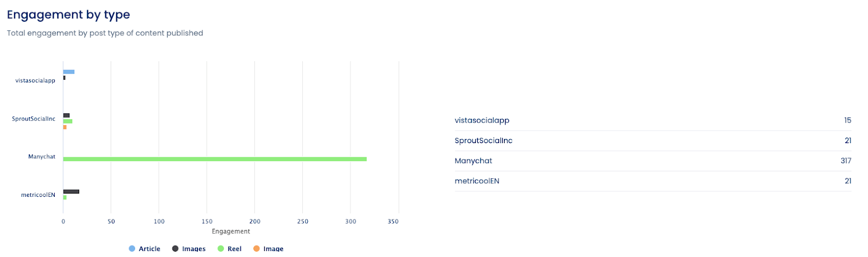This screenshot has width=868, height=257.
Task: Select SproutSocialInc's orange Image bar
Action: [x=65, y=127]
